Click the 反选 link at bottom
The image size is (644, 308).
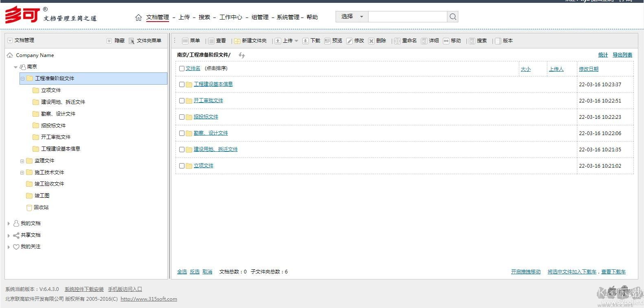[x=195, y=272]
